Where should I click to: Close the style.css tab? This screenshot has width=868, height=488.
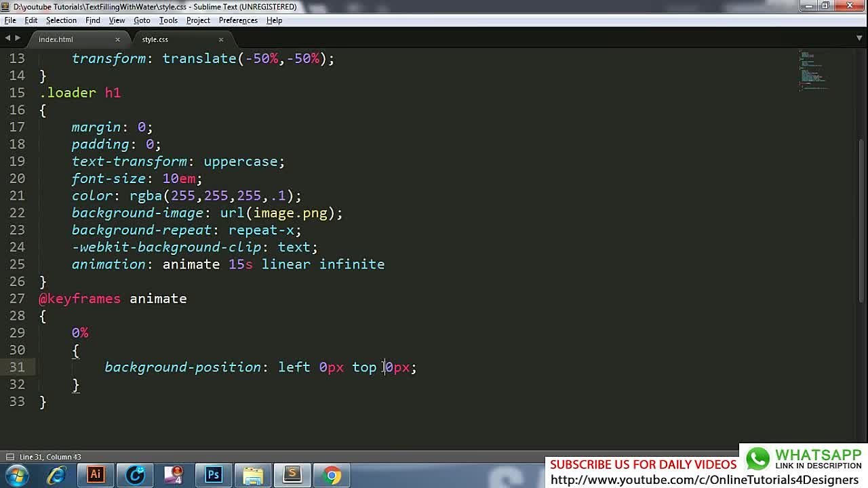[x=220, y=39]
